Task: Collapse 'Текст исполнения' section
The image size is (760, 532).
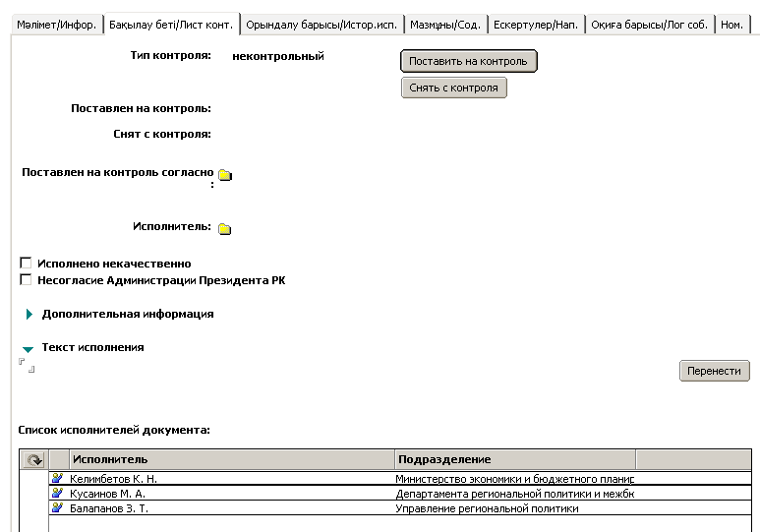Action: (x=28, y=349)
